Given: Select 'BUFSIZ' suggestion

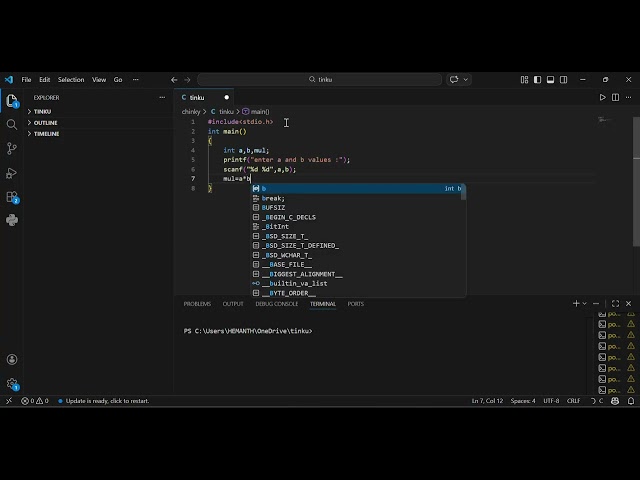Looking at the screenshot, I should tap(356, 208).
